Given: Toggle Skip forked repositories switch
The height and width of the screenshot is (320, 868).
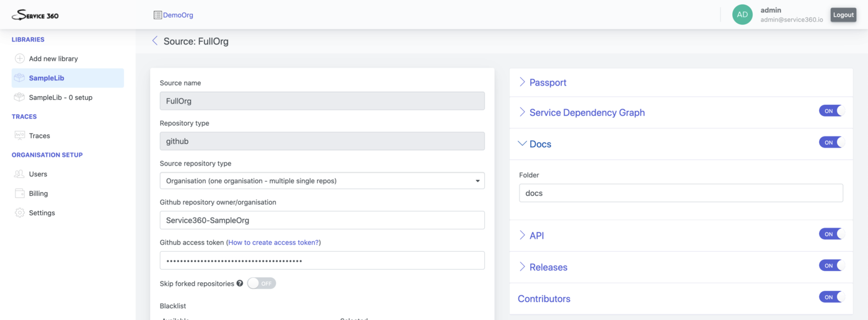Looking at the screenshot, I should point(261,283).
